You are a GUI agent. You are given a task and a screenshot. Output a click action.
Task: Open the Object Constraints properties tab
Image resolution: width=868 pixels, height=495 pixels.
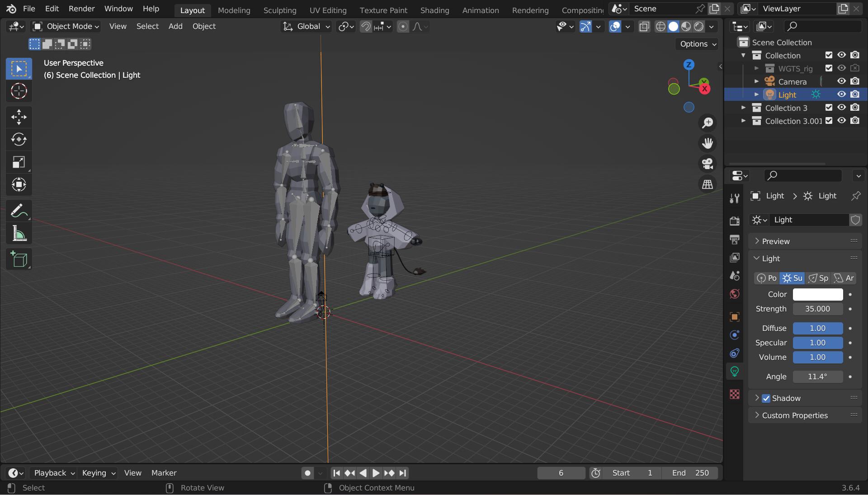[x=734, y=353]
